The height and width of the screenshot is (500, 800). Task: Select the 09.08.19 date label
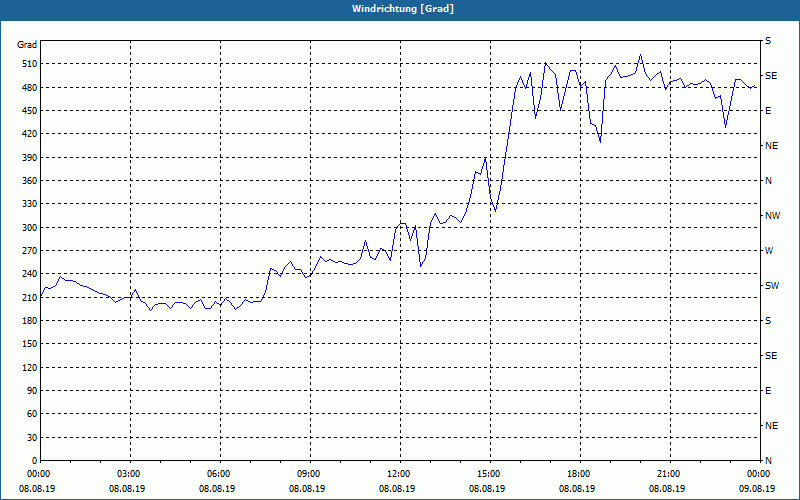[757, 489]
